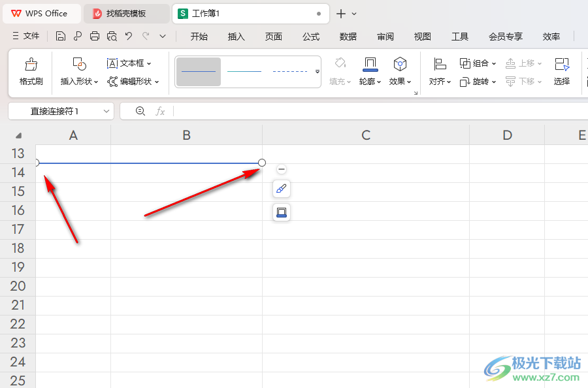Switch to the 找稻壳模板 templates tab

[x=126, y=14]
